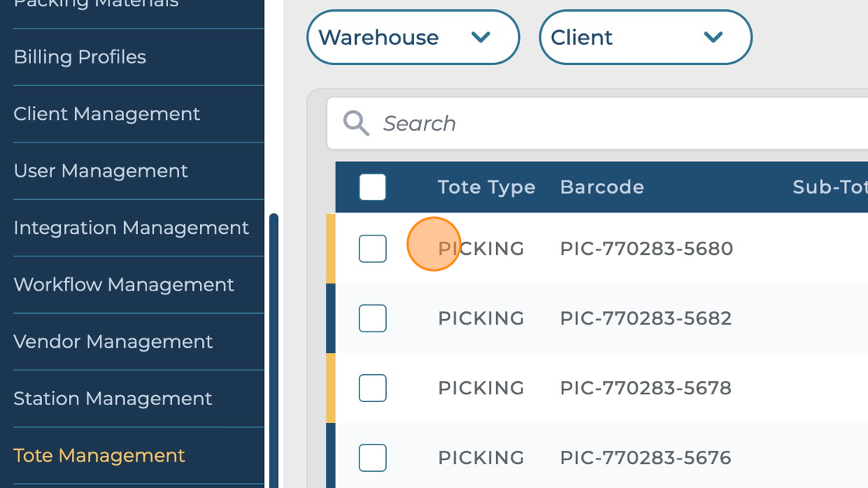Expand the Client dropdown filter
This screenshot has height=488, width=868.
pos(645,37)
